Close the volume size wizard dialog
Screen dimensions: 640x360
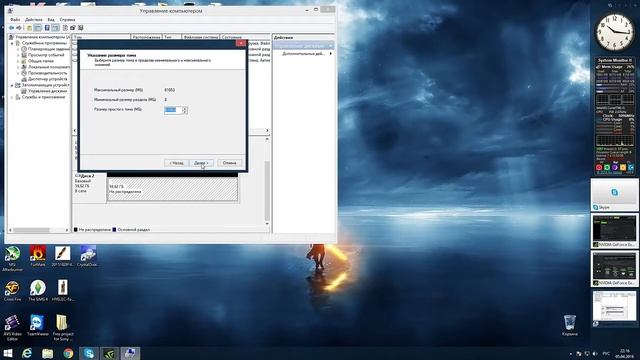pos(241,43)
